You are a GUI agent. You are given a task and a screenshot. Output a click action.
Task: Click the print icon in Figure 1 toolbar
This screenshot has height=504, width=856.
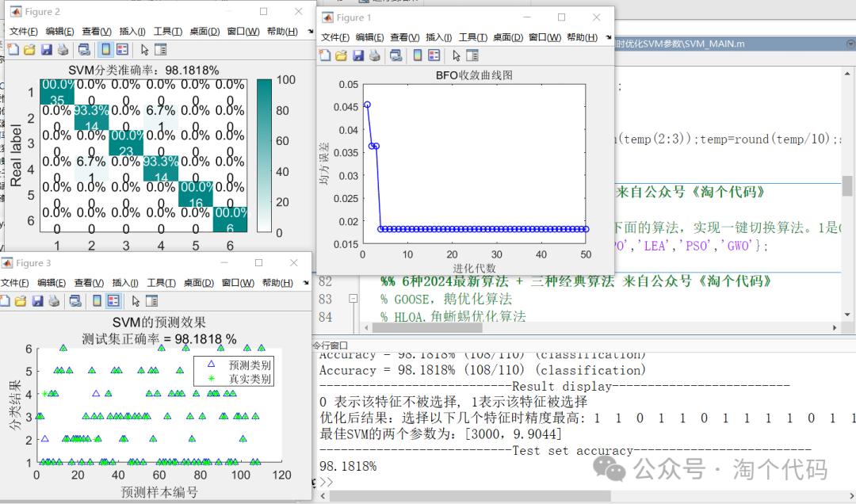373,55
